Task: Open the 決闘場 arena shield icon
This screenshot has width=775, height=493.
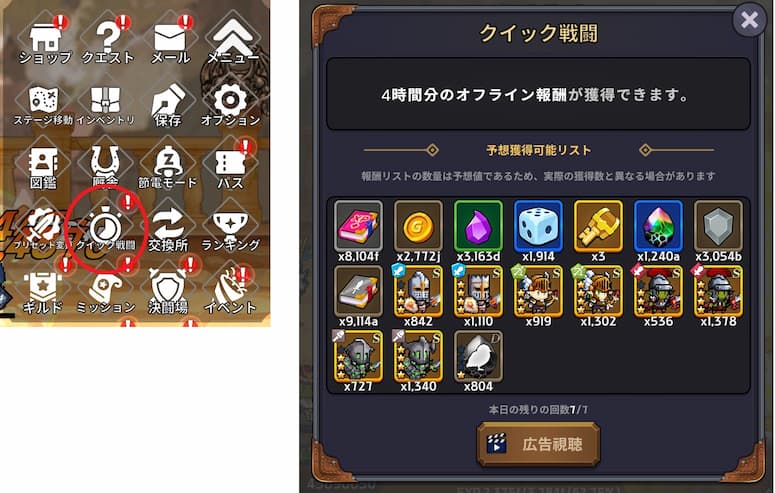Action: click(168, 293)
